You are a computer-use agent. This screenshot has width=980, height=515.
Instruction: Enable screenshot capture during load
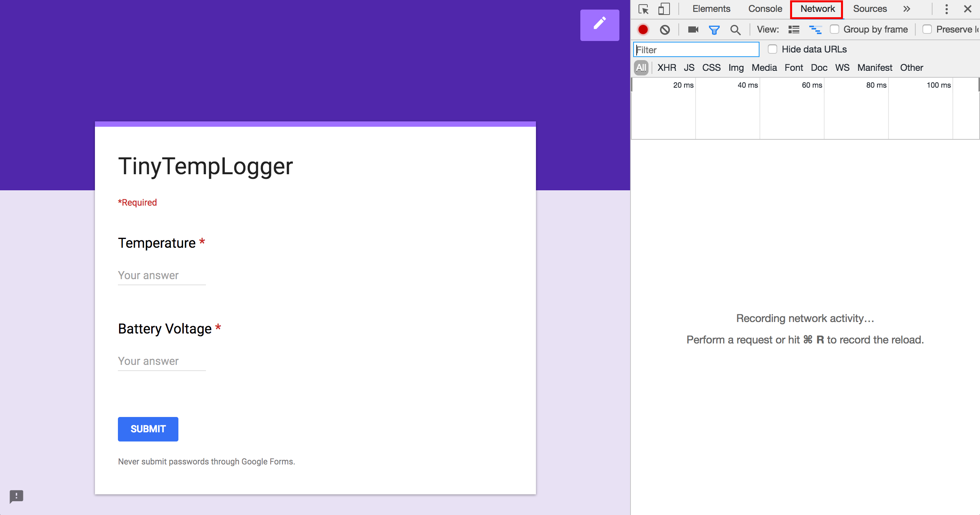pyautogui.click(x=693, y=29)
